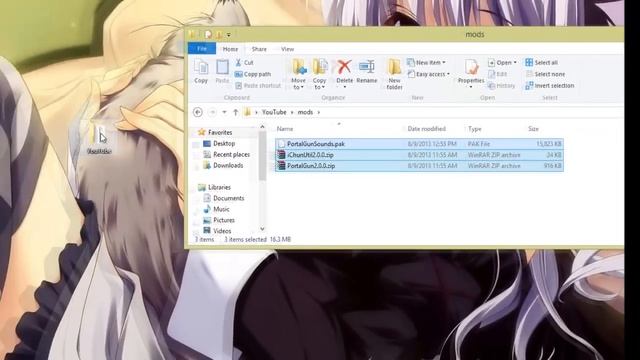Click the Quick Access Toolbar new folder icon

point(219,34)
